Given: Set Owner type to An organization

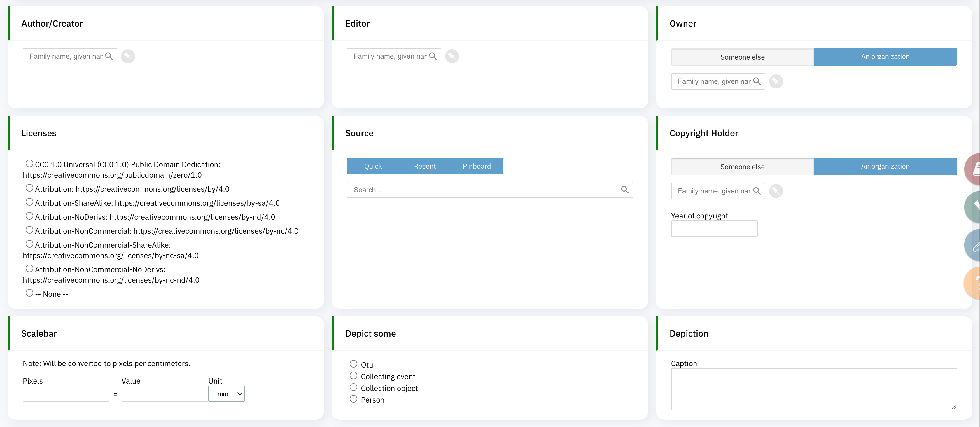Looking at the screenshot, I should point(886,57).
